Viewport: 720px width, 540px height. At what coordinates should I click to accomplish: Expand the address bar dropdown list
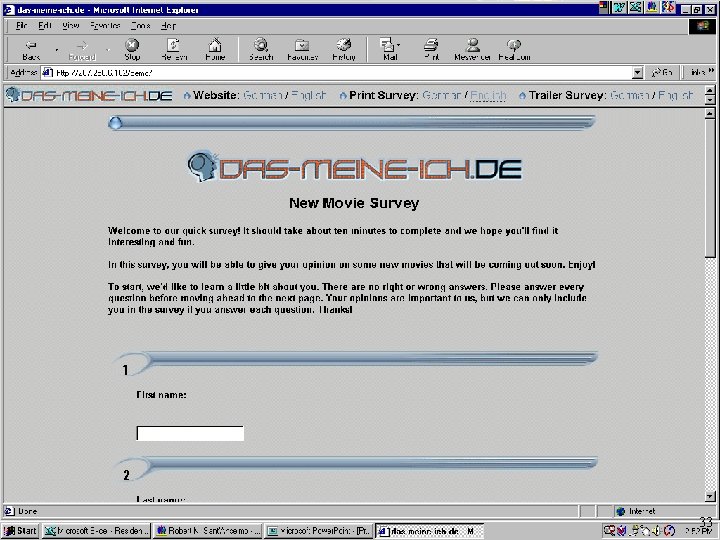(x=637, y=73)
